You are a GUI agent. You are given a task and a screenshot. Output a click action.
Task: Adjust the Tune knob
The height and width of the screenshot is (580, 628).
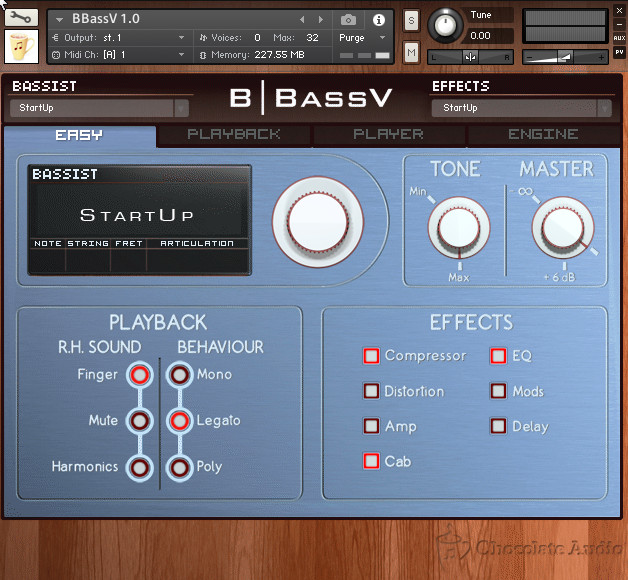pos(445,25)
